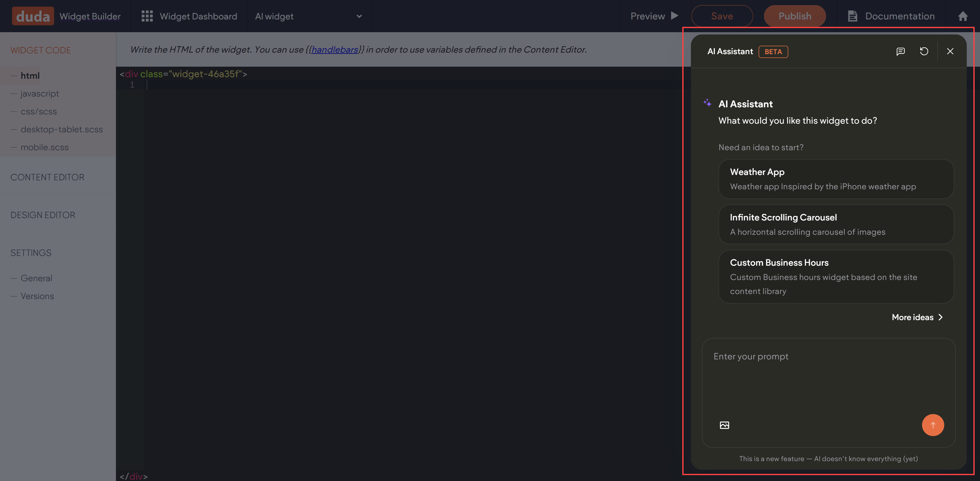The image size is (980, 481).
Task: Choose the Weather App idea card
Action: click(835, 179)
